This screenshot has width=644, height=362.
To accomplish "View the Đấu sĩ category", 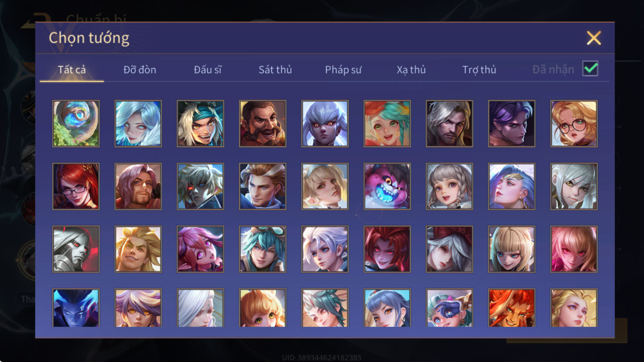I will [207, 70].
